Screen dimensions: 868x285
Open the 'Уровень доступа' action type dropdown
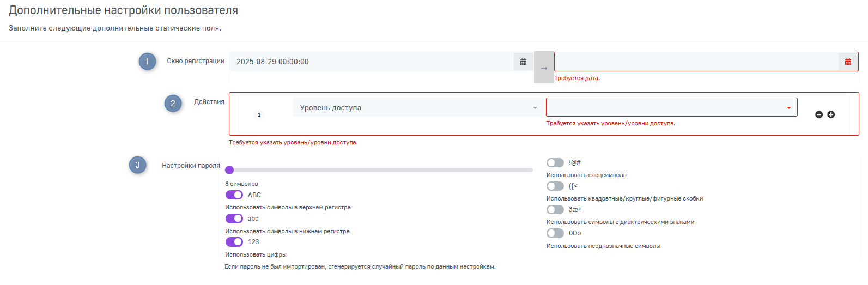pos(417,108)
